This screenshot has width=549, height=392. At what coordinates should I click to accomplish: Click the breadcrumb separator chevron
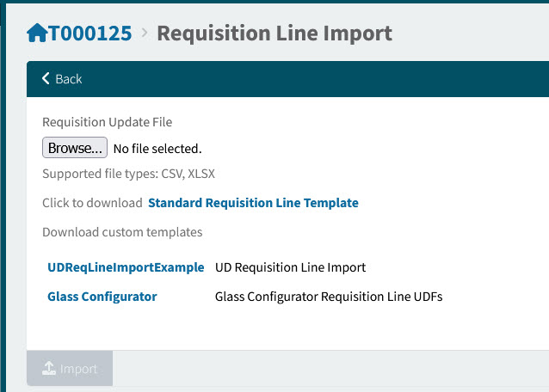[144, 34]
